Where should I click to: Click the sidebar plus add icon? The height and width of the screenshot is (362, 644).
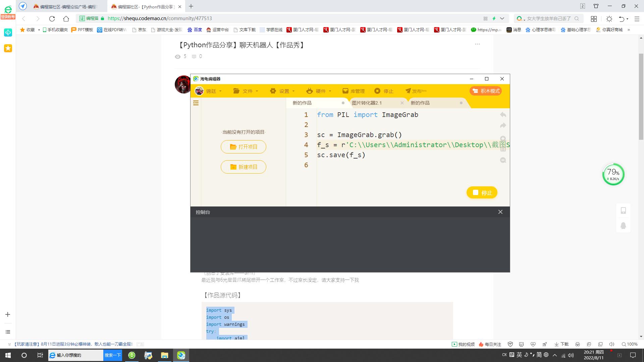point(8,314)
